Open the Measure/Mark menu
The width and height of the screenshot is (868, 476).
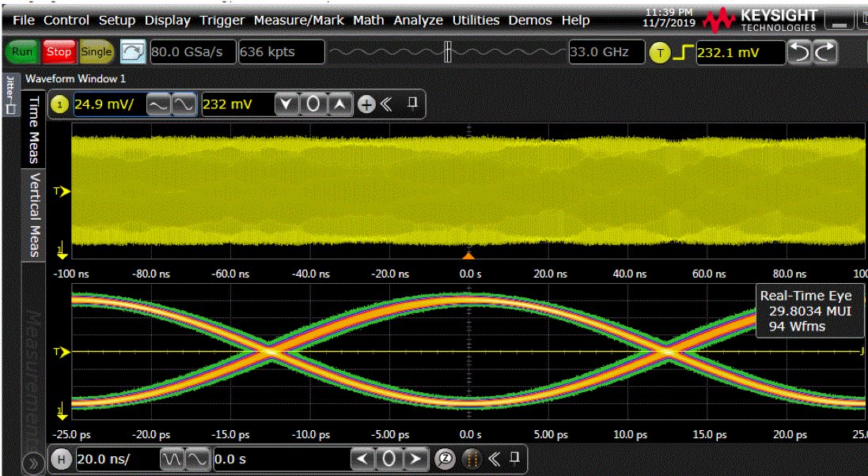click(x=298, y=21)
